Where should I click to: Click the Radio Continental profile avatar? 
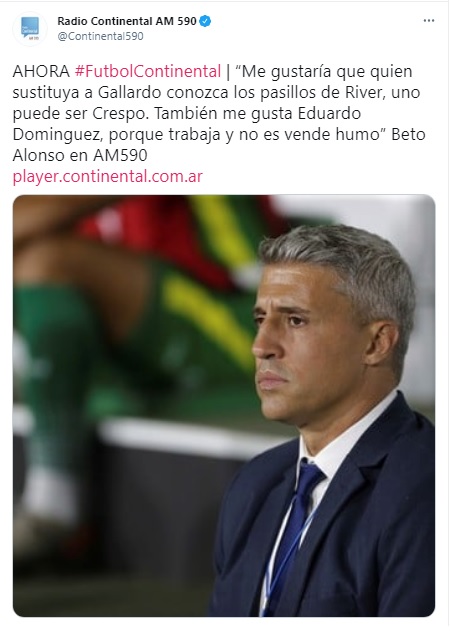pyautogui.click(x=29, y=28)
